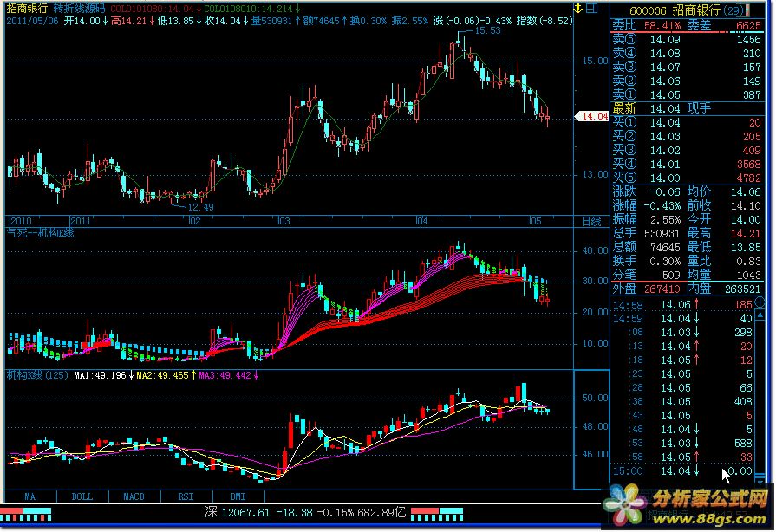Click the 600036 招商银行 header
Image resolution: width=776 pixels, height=532 pixels.
coord(675,10)
